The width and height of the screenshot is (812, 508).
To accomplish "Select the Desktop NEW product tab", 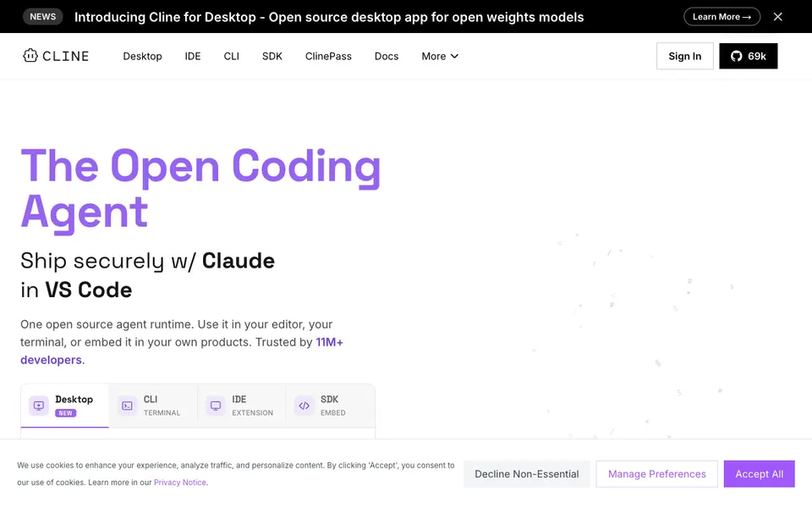I will pos(65,406).
